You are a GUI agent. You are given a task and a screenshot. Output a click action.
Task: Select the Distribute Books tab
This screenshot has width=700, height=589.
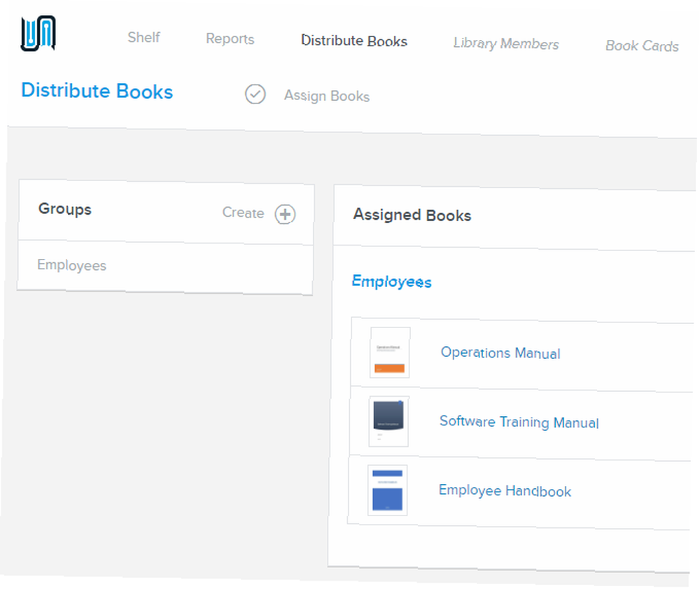point(354,41)
